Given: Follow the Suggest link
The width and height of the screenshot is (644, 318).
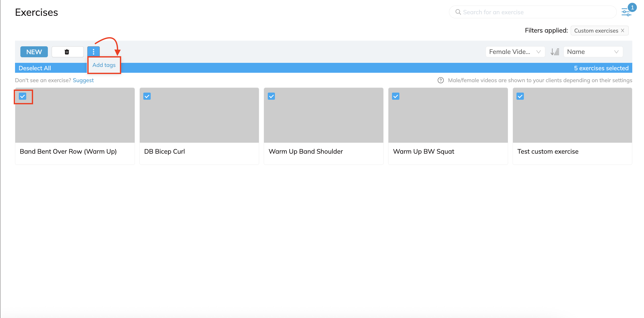Looking at the screenshot, I should point(83,80).
